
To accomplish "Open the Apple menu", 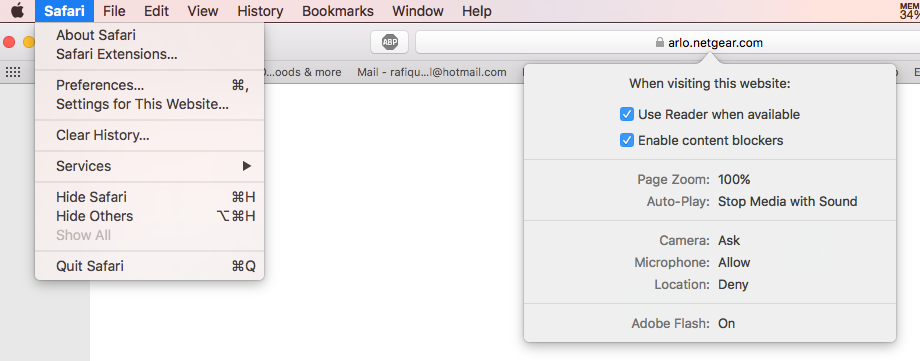I will pos(18,11).
